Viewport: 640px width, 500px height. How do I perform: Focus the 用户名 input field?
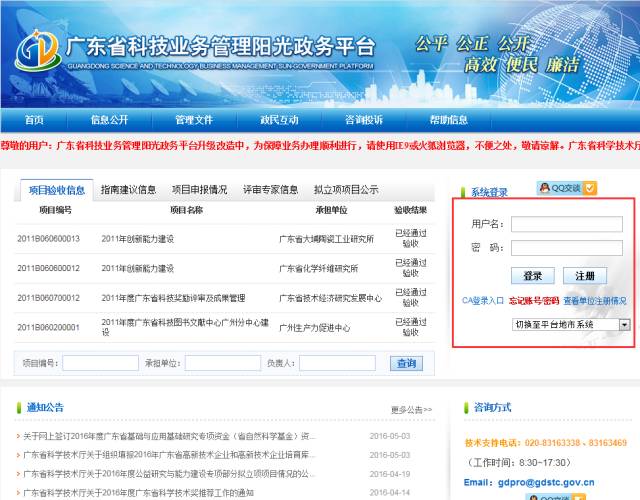coord(566,223)
